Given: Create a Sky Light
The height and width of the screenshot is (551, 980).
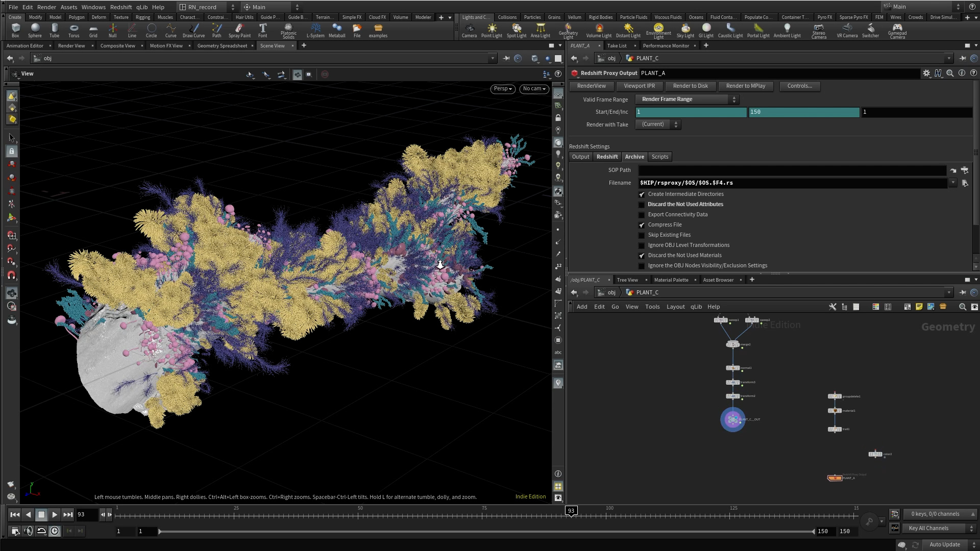Looking at the screenshot, I should click(685, 30).
